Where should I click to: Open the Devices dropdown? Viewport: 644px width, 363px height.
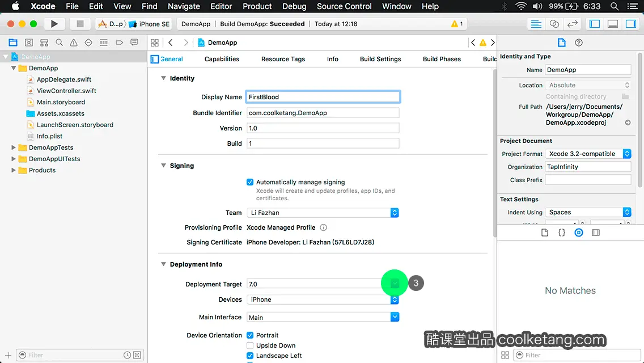click(323, 299)
